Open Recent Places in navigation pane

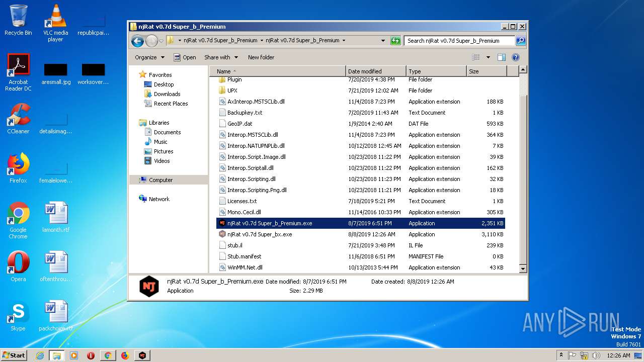click(x=166, y=104)
